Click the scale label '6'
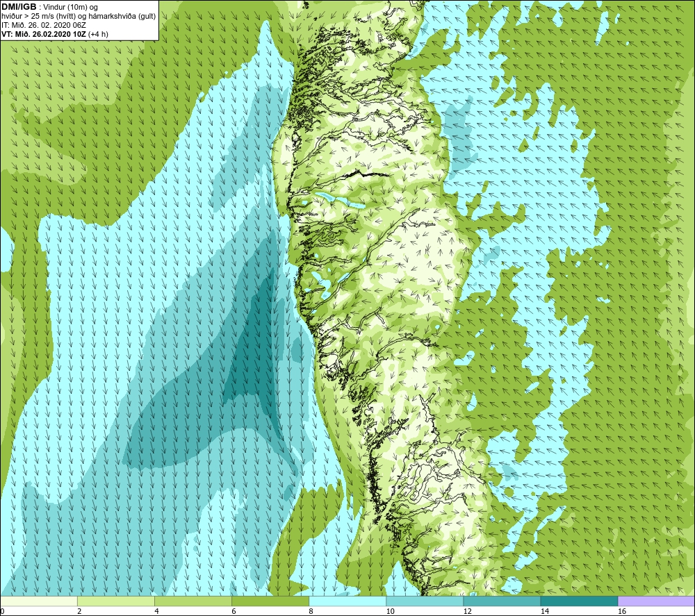Viewport: 695px width, 616px height. [234, 611]
